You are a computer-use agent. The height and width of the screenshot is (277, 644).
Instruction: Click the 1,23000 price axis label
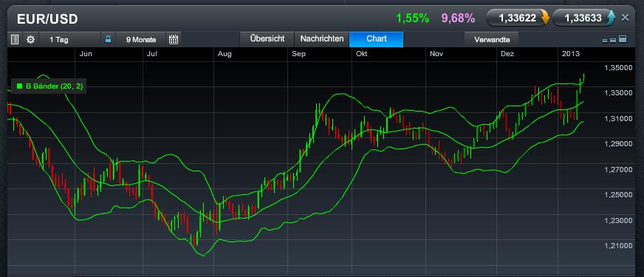tap(618, 221)
